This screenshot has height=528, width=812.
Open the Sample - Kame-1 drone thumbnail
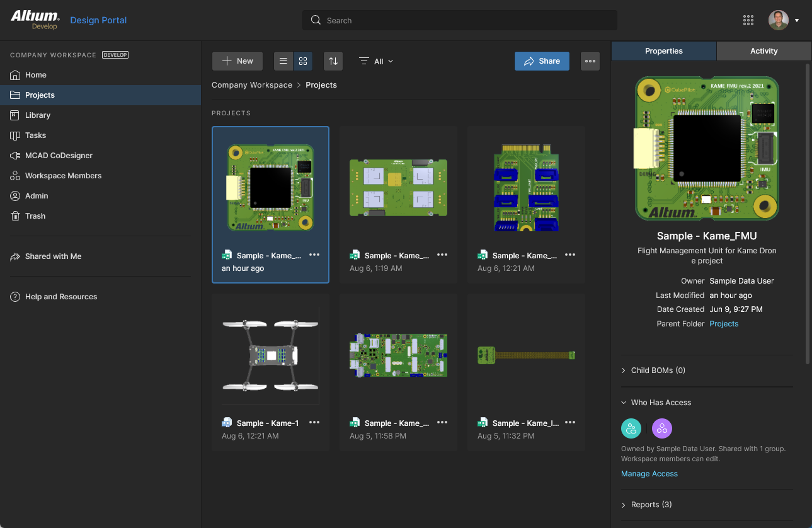point(270,355)
